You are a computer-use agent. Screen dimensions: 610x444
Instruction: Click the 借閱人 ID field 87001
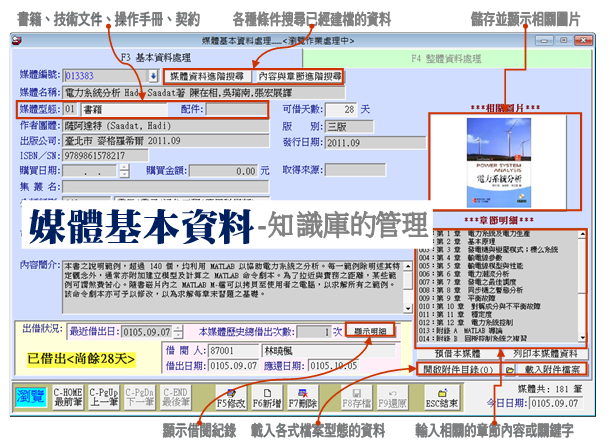coord(233,351)
